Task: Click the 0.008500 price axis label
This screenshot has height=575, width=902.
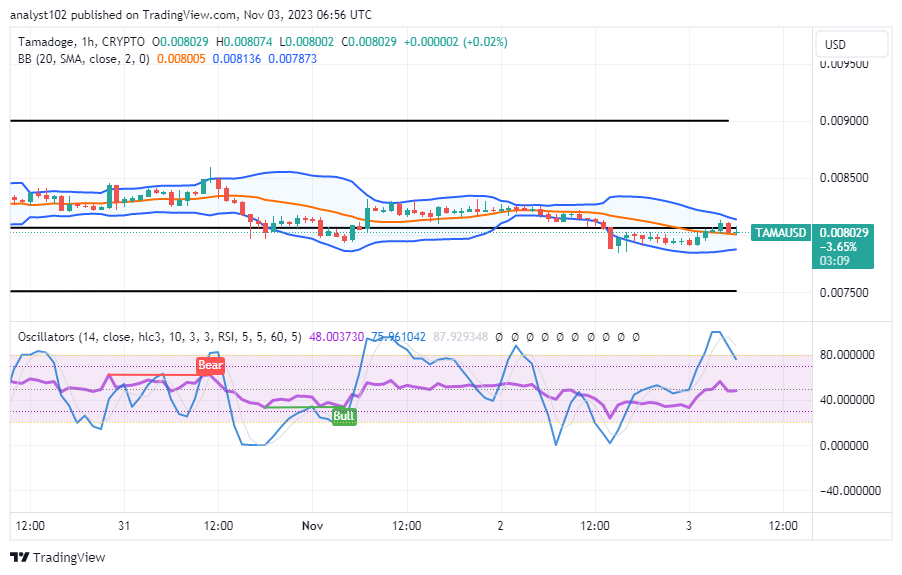Action: (844, 178)
